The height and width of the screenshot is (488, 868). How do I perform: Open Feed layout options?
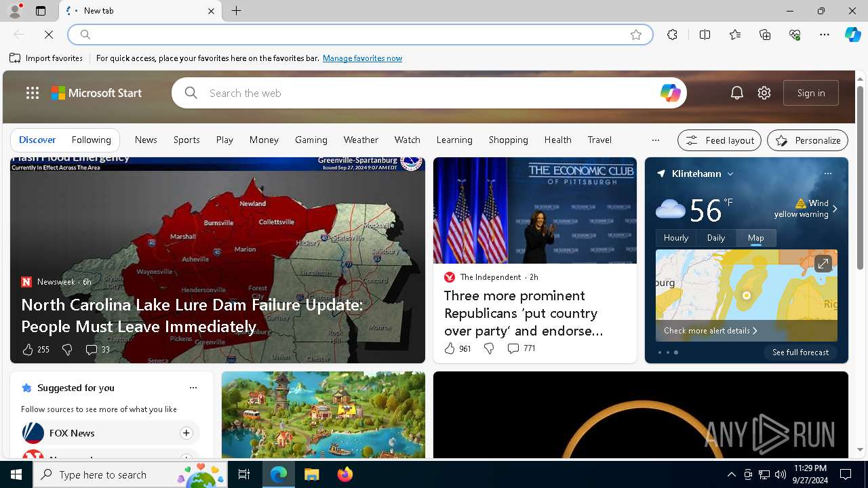coord(719,140)
